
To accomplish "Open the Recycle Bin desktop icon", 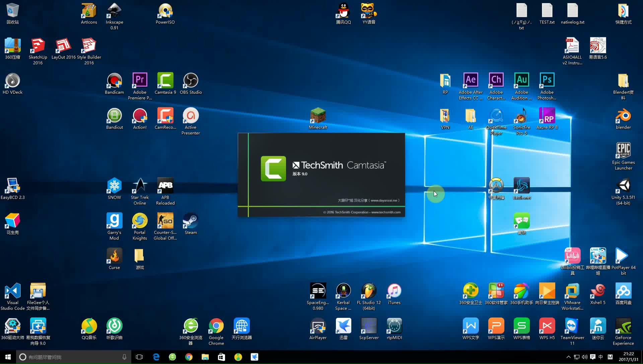I will [13, 13].
